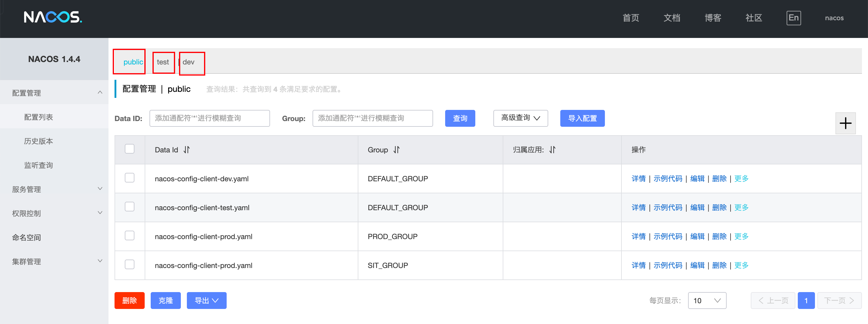Click 编辑 for the SIT_GROUP row
The image size is (868, 324).
[697, 265]
